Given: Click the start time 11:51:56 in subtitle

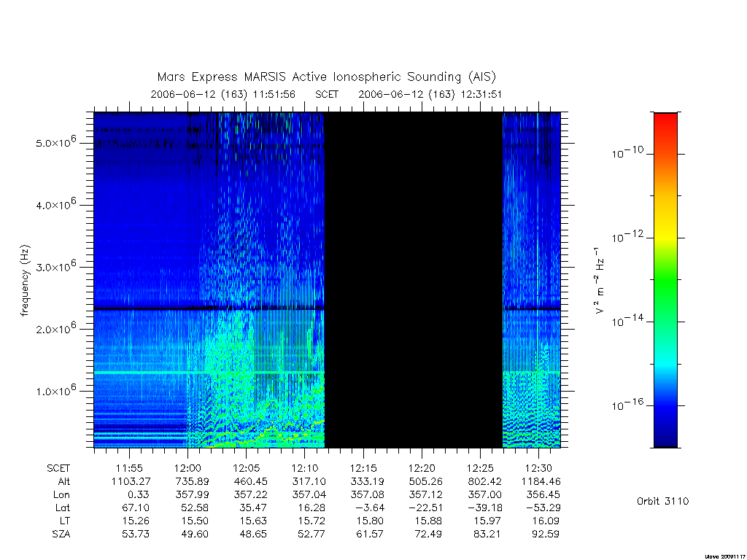Looking at the screenshot, I should [274, 94].
